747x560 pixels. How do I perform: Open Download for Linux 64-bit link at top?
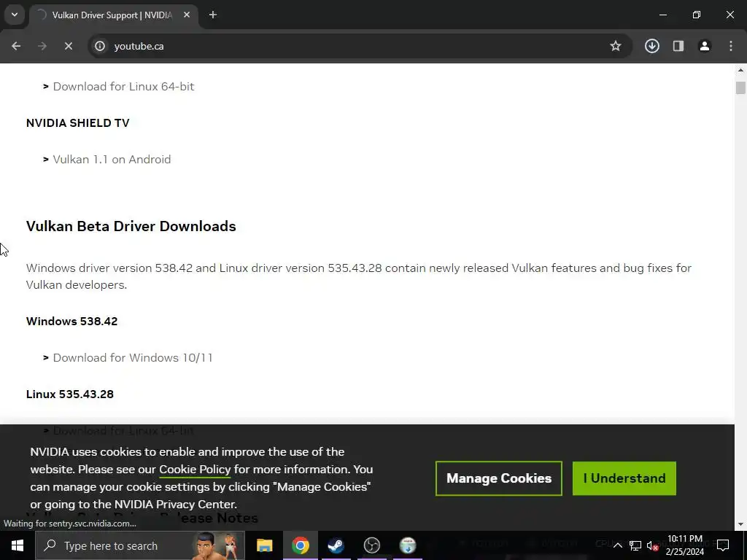(x=123, y=87)
